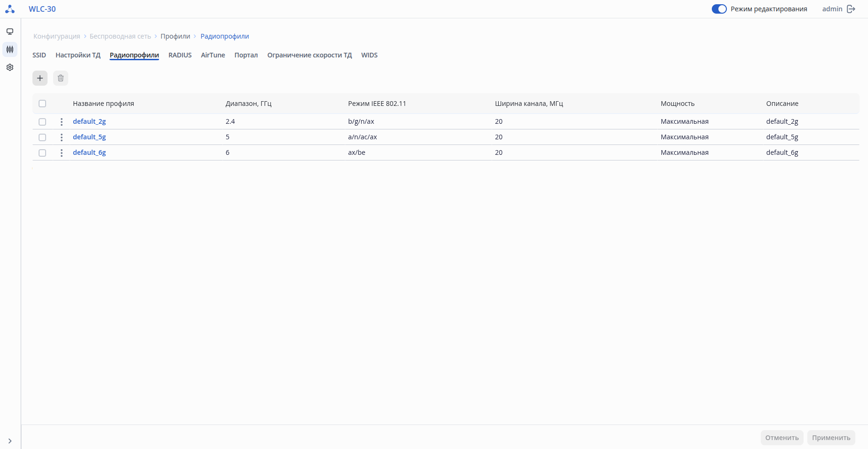Click the WLC-30 logo icon
Viewport: 868px width, 449px height.
point(10,9)
